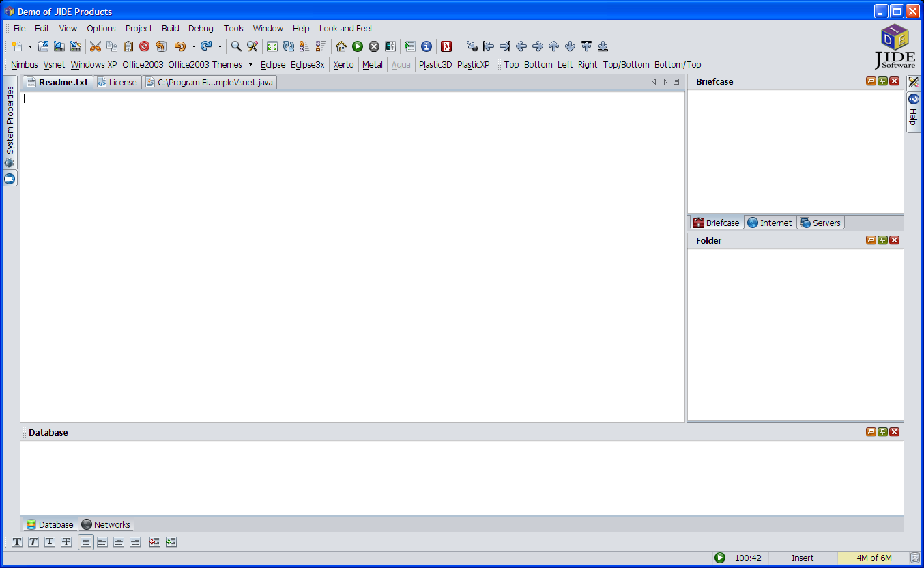Click the move-to-bottom arrow icon

click(603, 46)
